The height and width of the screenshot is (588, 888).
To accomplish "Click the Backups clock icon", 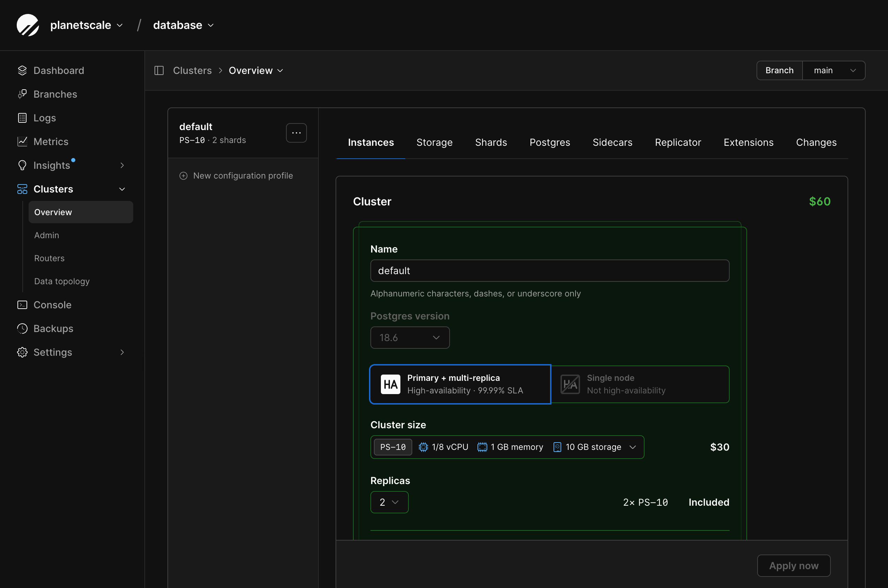I will tap(22, 329).
